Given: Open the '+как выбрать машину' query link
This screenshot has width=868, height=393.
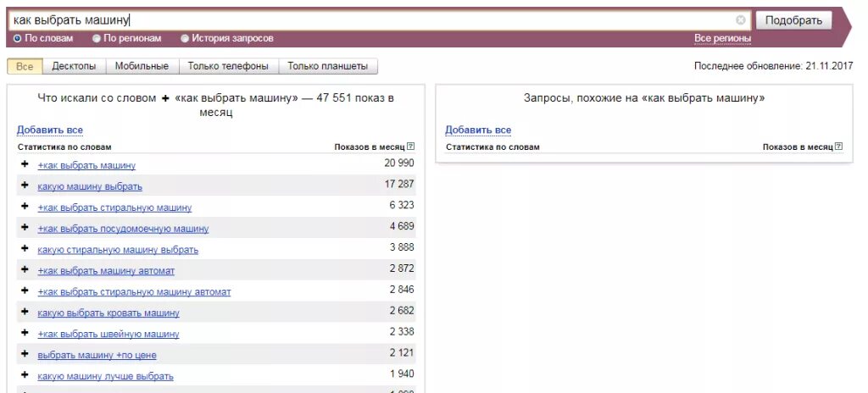Looking at the screenshot, I should [86, 165].
